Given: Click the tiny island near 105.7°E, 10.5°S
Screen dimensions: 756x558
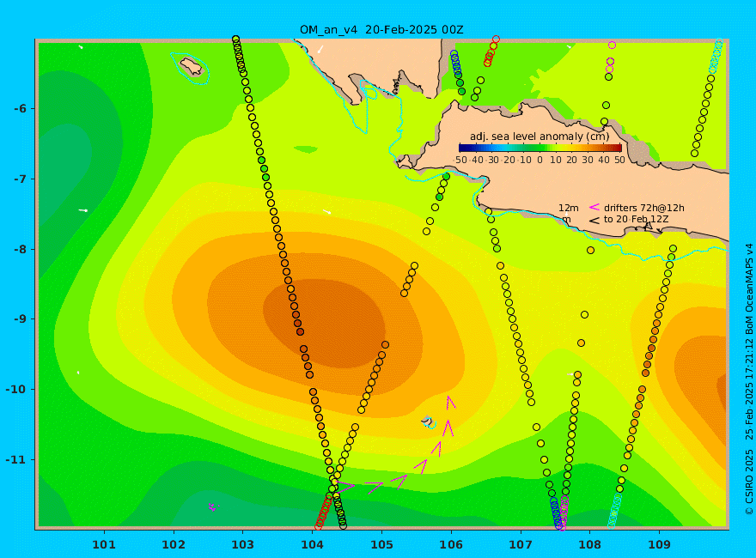Looking at the screenshot, I should (428, 422).
